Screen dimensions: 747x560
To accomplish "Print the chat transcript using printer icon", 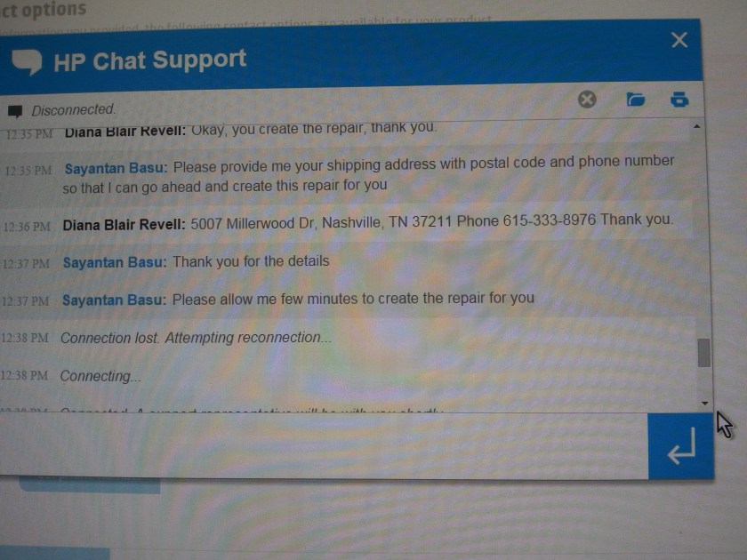I will (x=679, y=99).
